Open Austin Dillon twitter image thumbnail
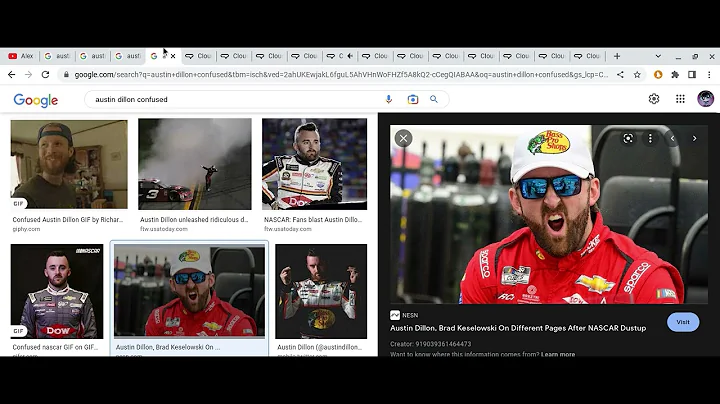 pyautogui.click(x=321, y=292)
